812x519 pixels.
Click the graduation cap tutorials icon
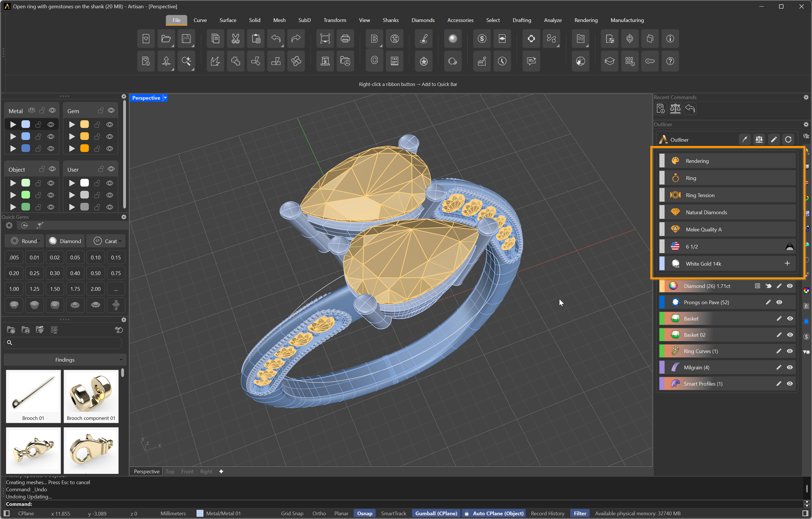pos(610,61)
